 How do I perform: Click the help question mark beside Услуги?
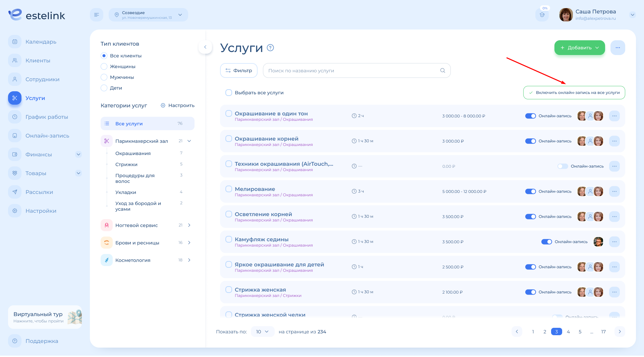click(270, 48)
